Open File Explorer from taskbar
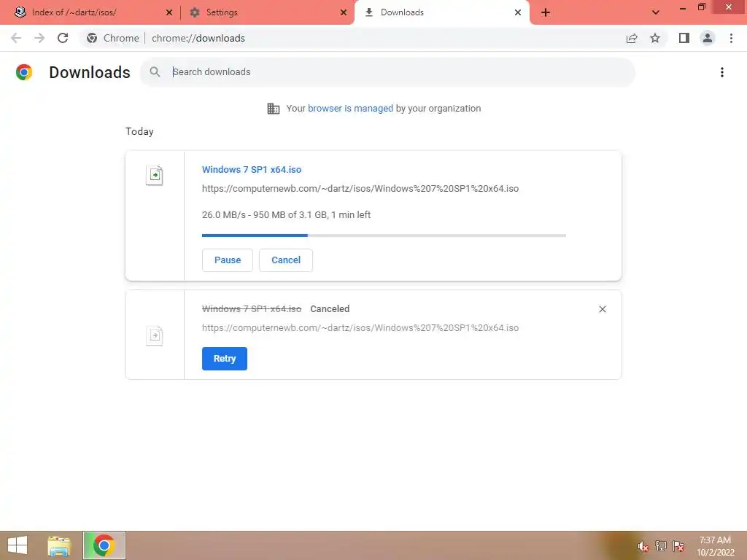This screenshot has height=560, width=747. pos(58,545)
